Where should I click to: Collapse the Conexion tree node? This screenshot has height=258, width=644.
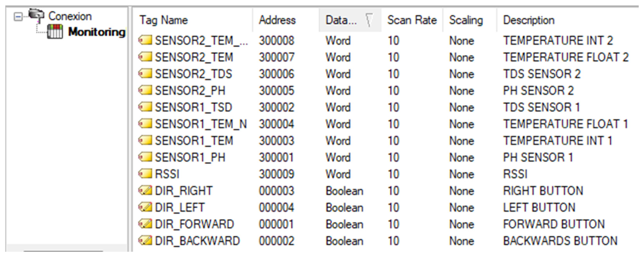(18, 17)
